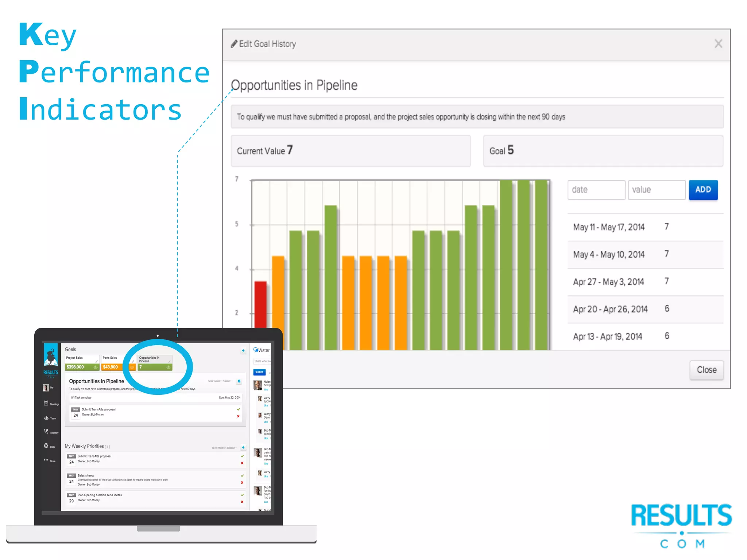Viewport: 747px width, 560px height.
Task: Click the 0/1 Task complete progress row
Action: tap(156, 398)
